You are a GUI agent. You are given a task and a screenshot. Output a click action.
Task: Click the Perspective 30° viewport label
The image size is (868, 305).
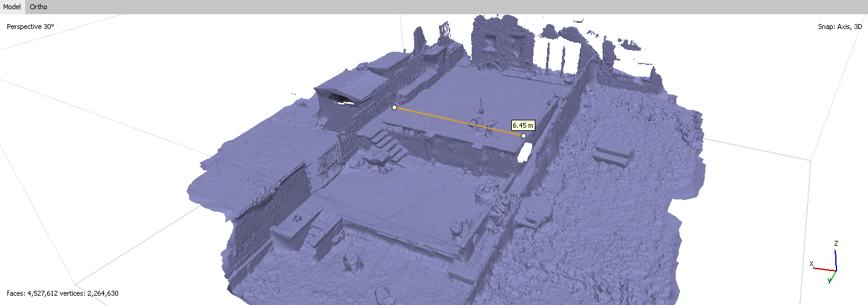pos(30,27)
